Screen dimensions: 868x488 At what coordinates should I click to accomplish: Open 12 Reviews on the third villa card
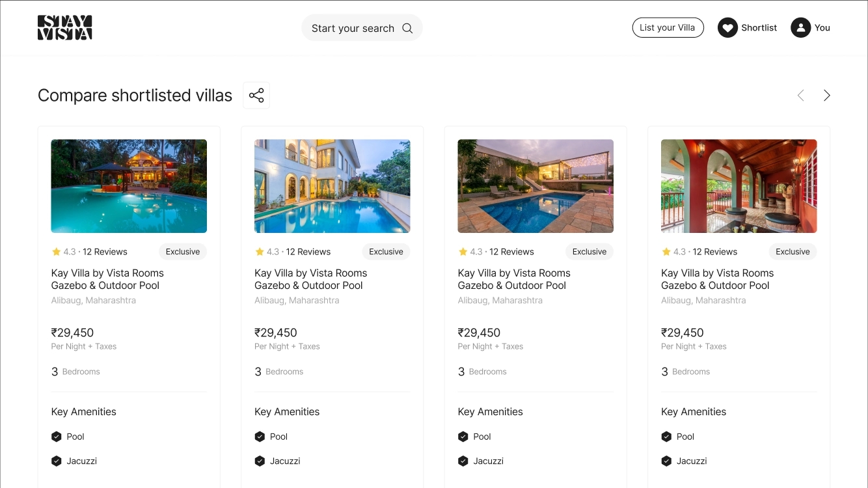point(511,252)
